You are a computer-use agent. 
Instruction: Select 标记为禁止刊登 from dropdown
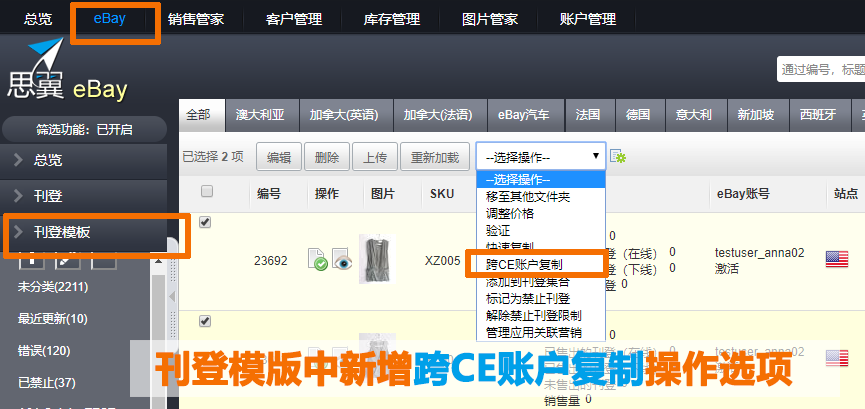pos(527,299)
